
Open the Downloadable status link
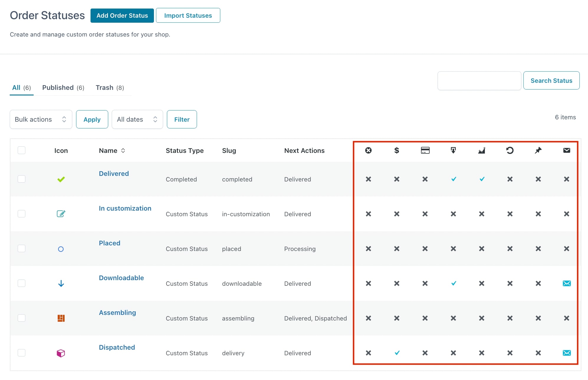point(121,278)
